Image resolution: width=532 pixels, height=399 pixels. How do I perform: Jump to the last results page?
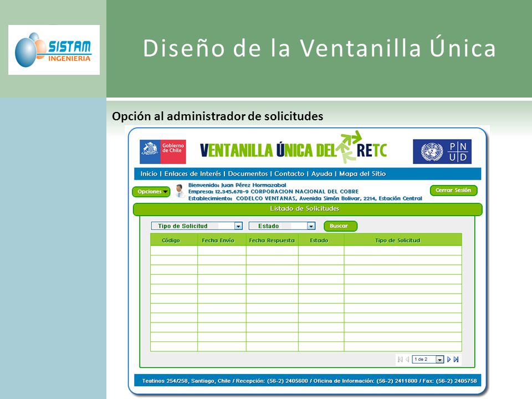point(456,359)
